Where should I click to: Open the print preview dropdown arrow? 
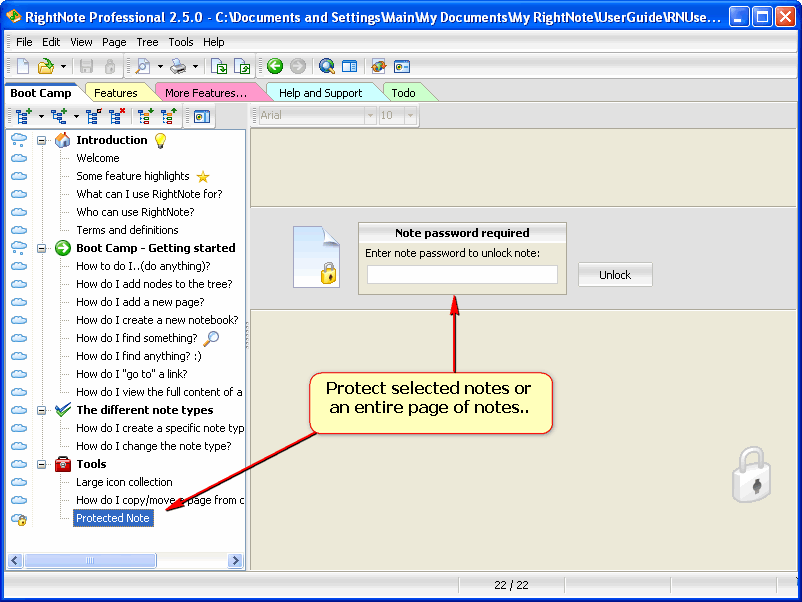pyautogui.click(x=160, y=66)
